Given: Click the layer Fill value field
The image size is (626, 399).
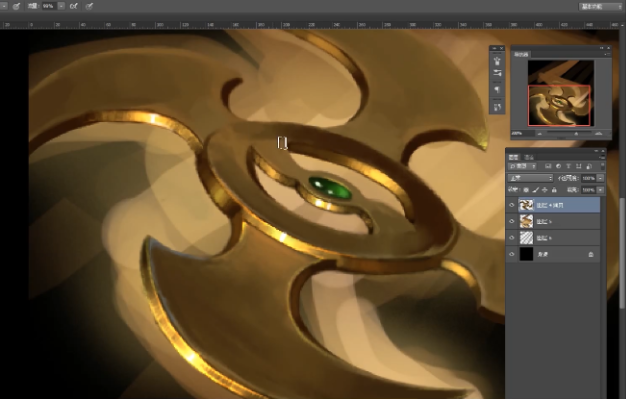Looking at the screenshot, I should click(588, 190).
